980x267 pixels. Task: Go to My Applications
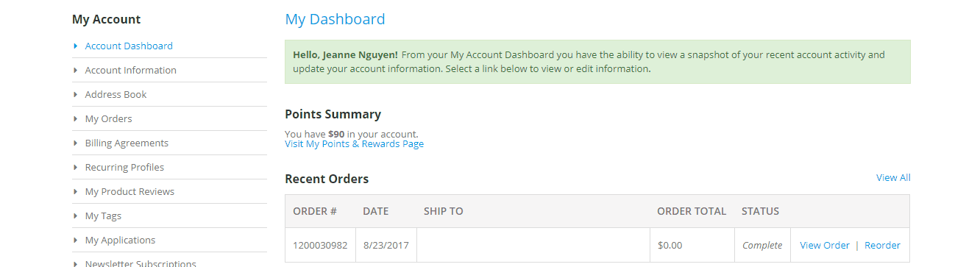coord(120,240)
